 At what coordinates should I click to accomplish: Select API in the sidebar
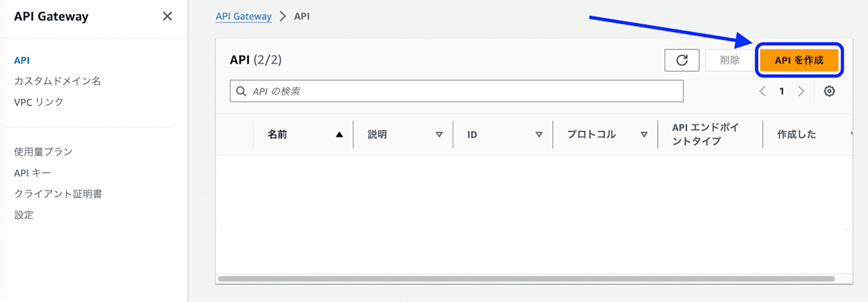(x=22, y=60)
